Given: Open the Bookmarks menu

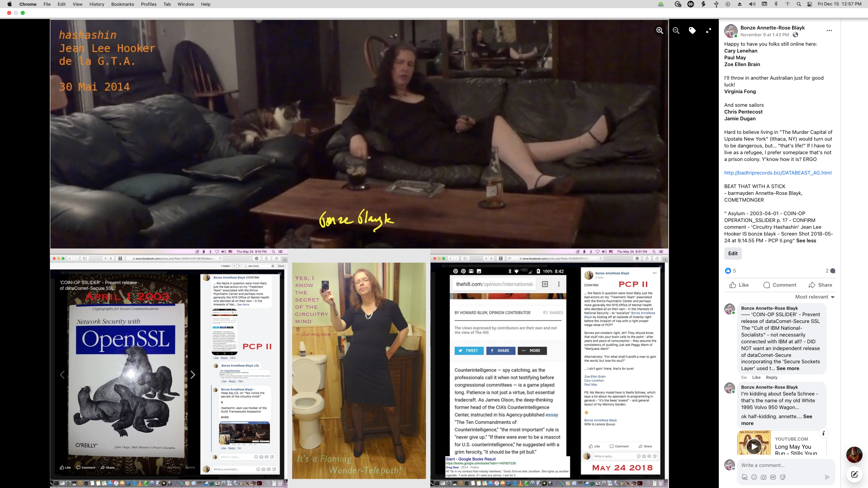Looking at the screenshot, I should [x=122, y=4].
